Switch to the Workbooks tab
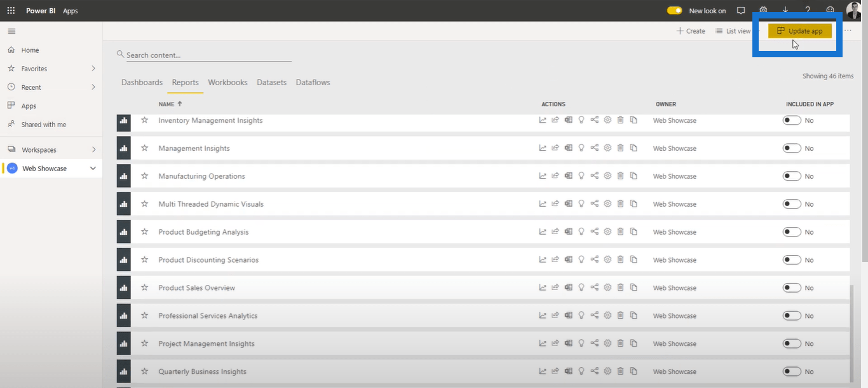868x388 pixels. point(227,83)
